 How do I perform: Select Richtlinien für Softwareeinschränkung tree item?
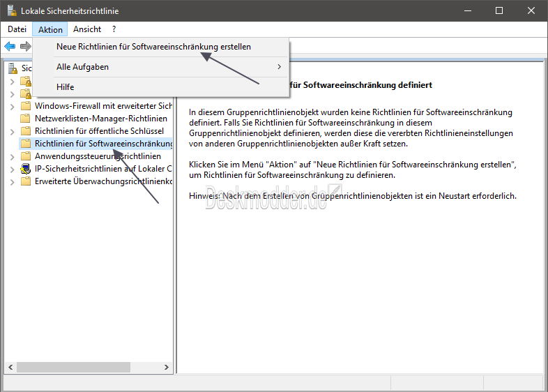[103, 144]
